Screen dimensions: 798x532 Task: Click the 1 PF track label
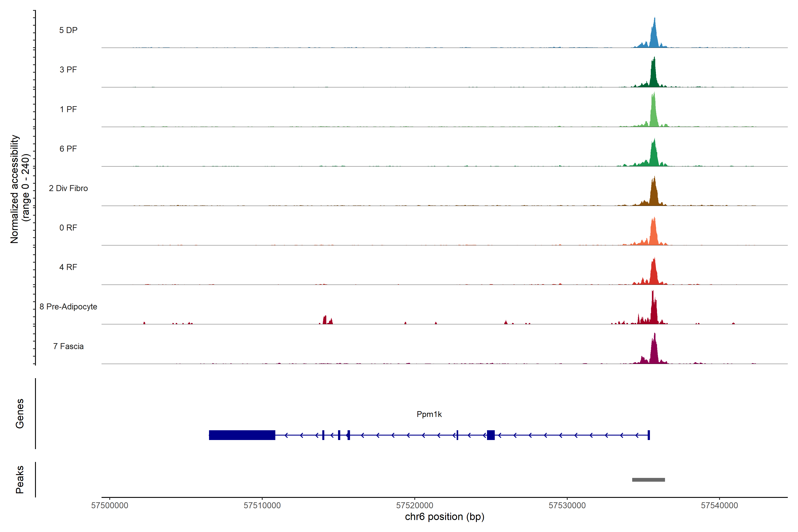(x=68, y=109)
